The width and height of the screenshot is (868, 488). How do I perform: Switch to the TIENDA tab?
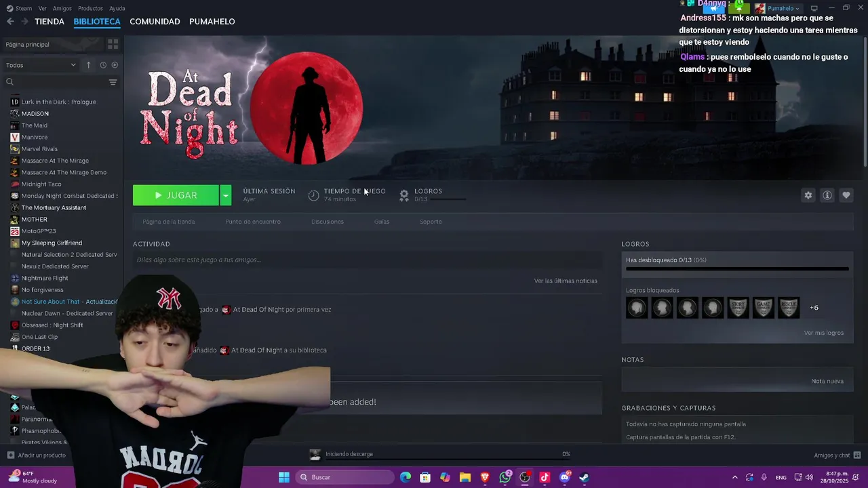50,22
